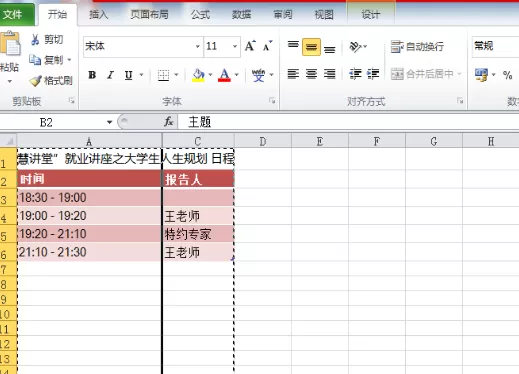519x374 pixels.
Task: Increase indent icon
Action: [x=373, y=74]
